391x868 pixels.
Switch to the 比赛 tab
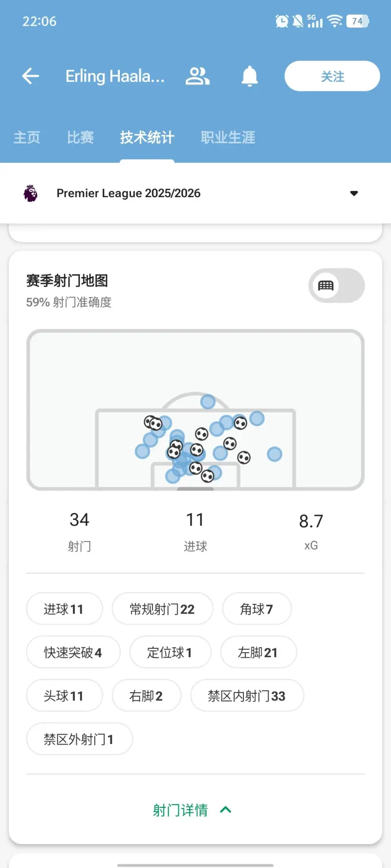80,138
